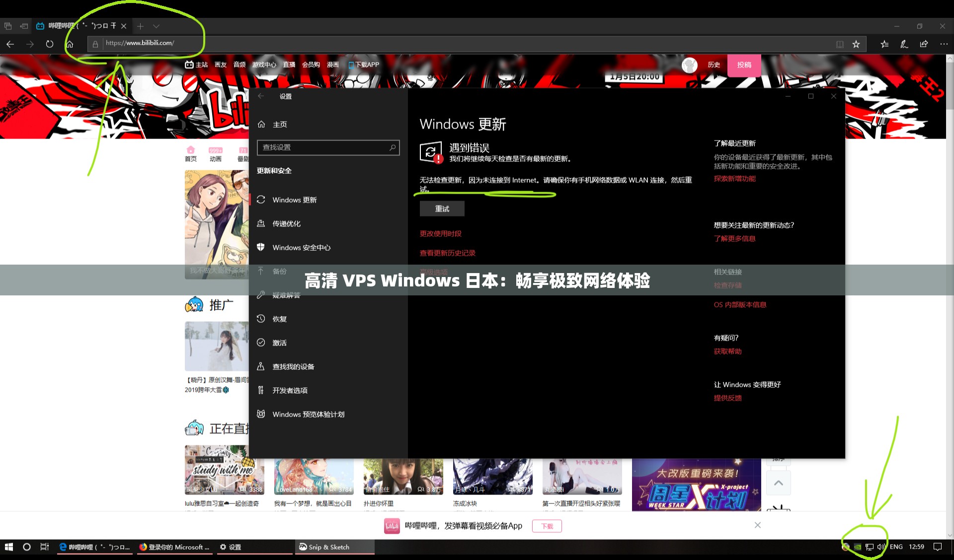
Task: Open the tab list dropdown next to the tabs
Action: click(x=157, y=26)
